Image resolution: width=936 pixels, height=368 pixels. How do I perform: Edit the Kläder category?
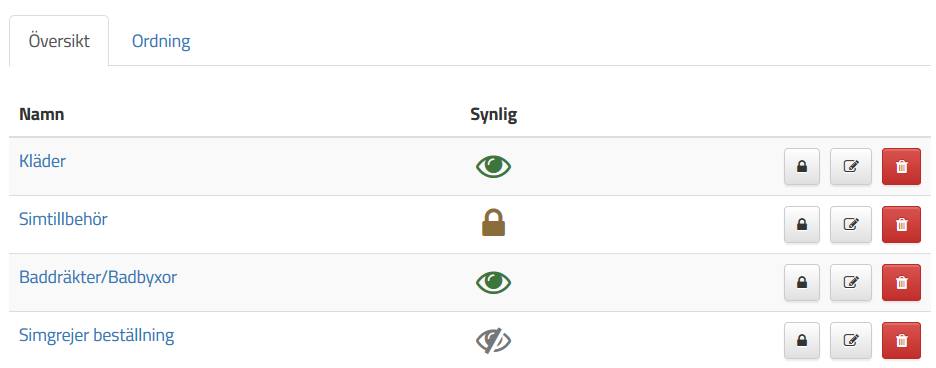(x=851, y=167)
